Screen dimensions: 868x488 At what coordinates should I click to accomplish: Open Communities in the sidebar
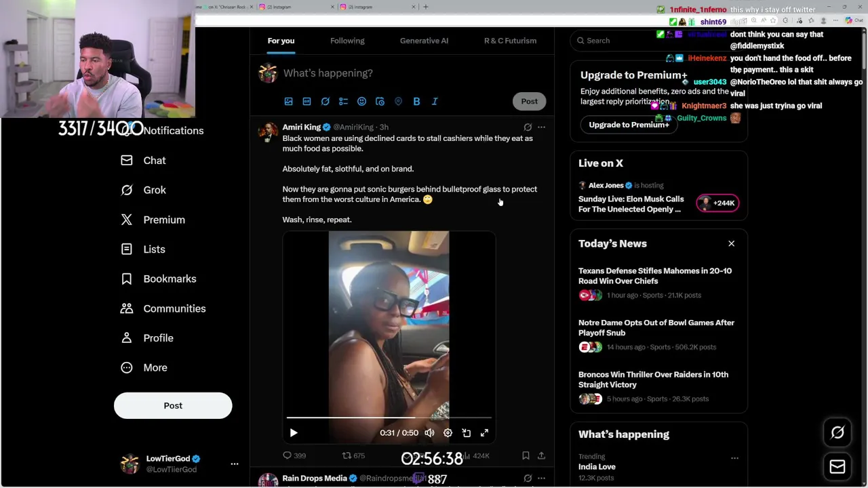click(163, 308)
